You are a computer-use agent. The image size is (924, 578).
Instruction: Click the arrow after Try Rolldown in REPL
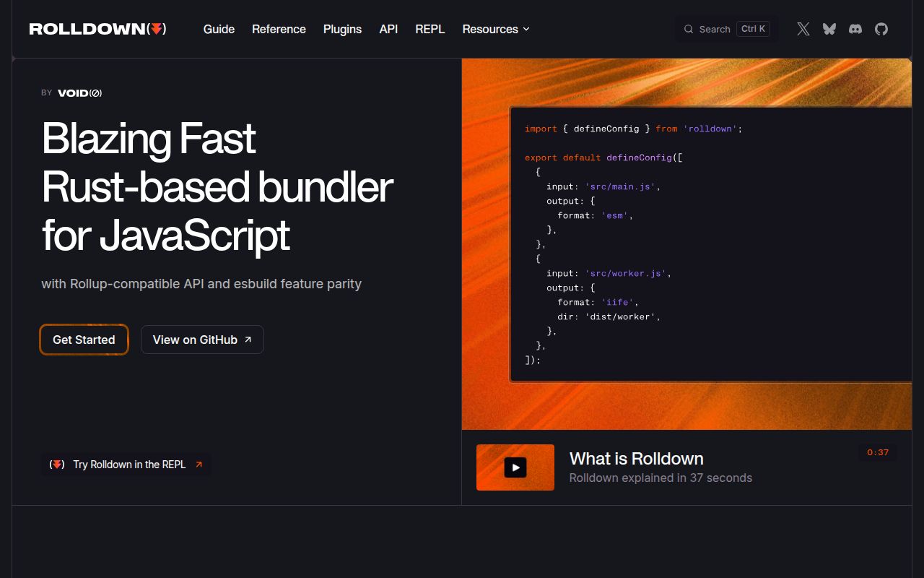click(199, 465)
